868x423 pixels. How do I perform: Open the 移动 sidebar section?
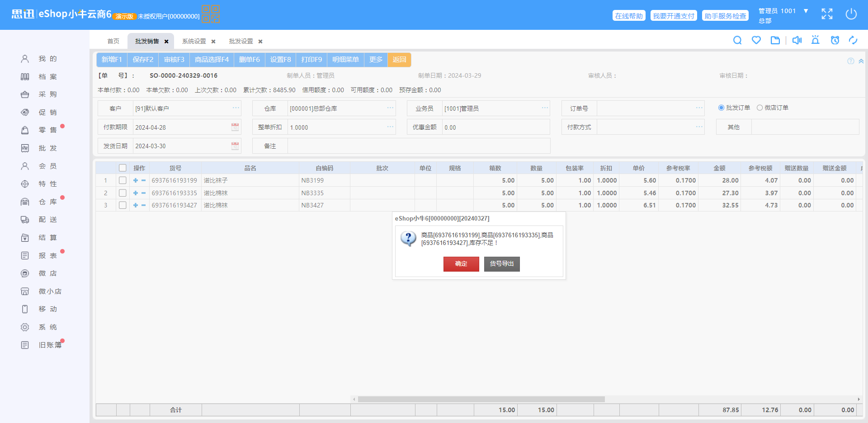coord(39,309)
